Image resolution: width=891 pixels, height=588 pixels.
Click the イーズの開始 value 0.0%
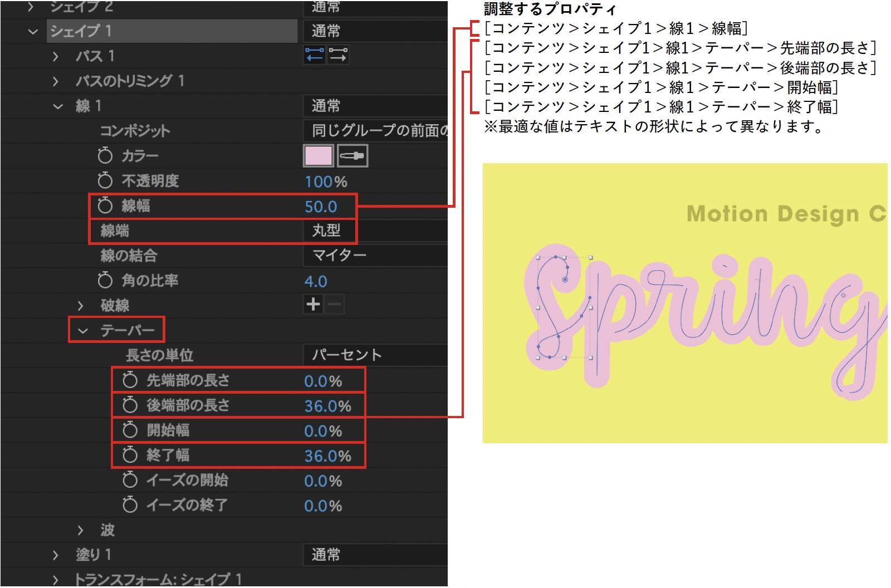tap(323, 481)
